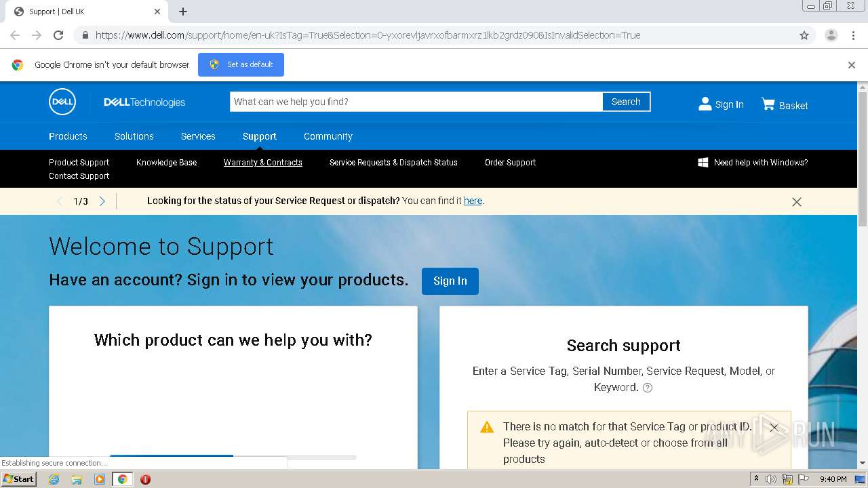Click the browser forward arrow
Image resolution: width=868 pixels, height=488 pixels.
tap(37, 35)
